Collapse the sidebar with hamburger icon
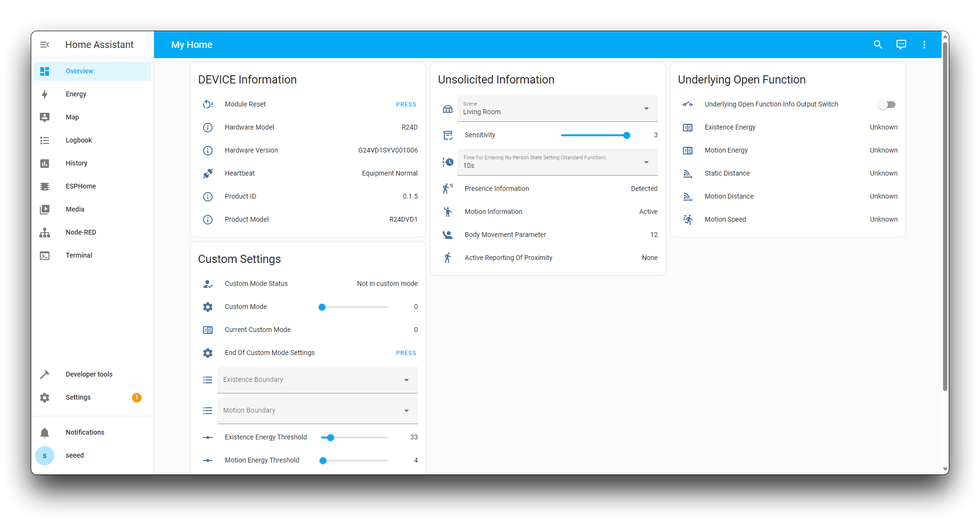The image size is (980, 521). pos(45,45)
